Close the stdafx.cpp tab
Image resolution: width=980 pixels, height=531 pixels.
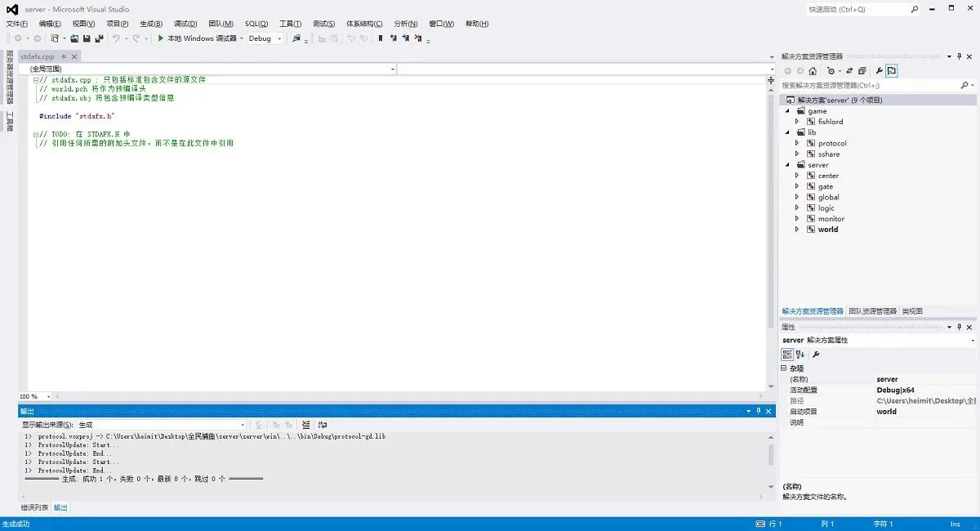pos(74,56)
